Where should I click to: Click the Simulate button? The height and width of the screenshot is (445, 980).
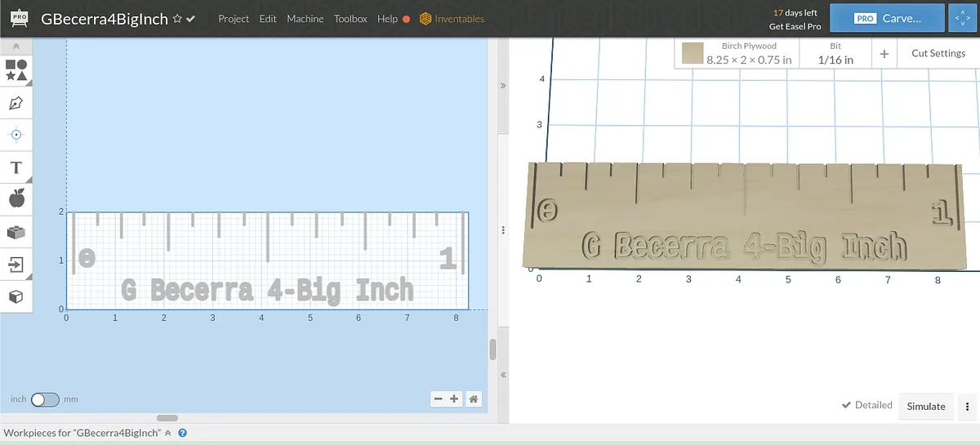click(925, 406)
